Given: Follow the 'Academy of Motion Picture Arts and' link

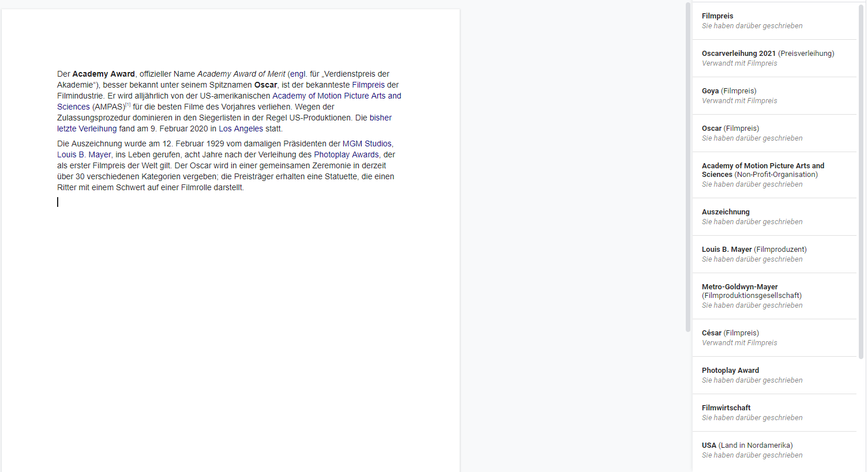Looking at the screenshot, I should coord(337,96).
